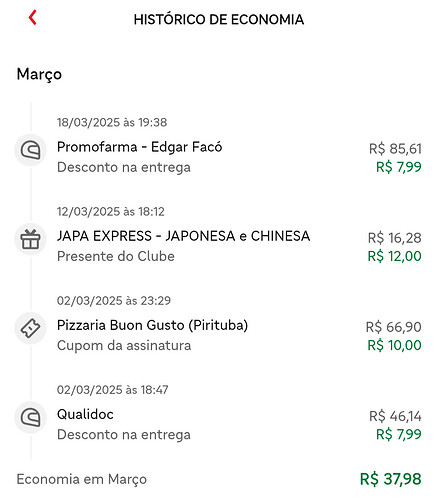This screenshot has width=437, height=500.
Task: Tap the 12/03/2025 às 18:12 timestamp
Action: (x=110, y=212)
